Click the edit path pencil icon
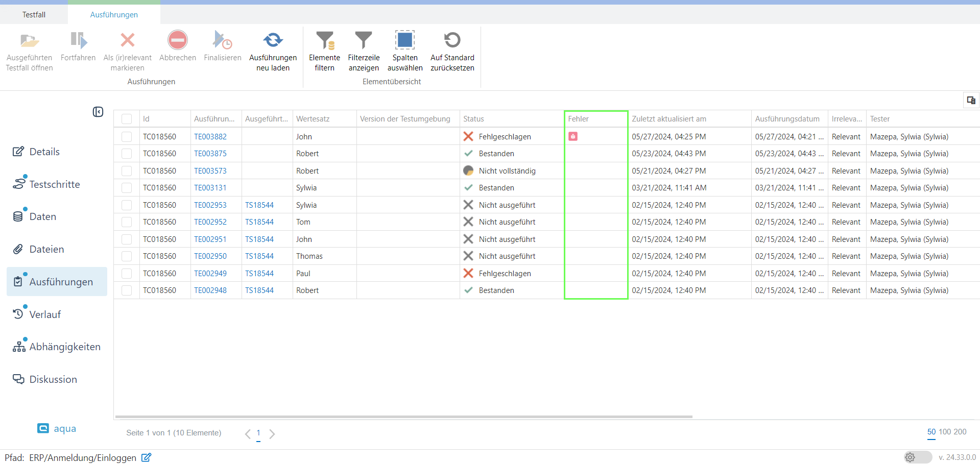The image size is (980, 464). (x=146, y=457)
